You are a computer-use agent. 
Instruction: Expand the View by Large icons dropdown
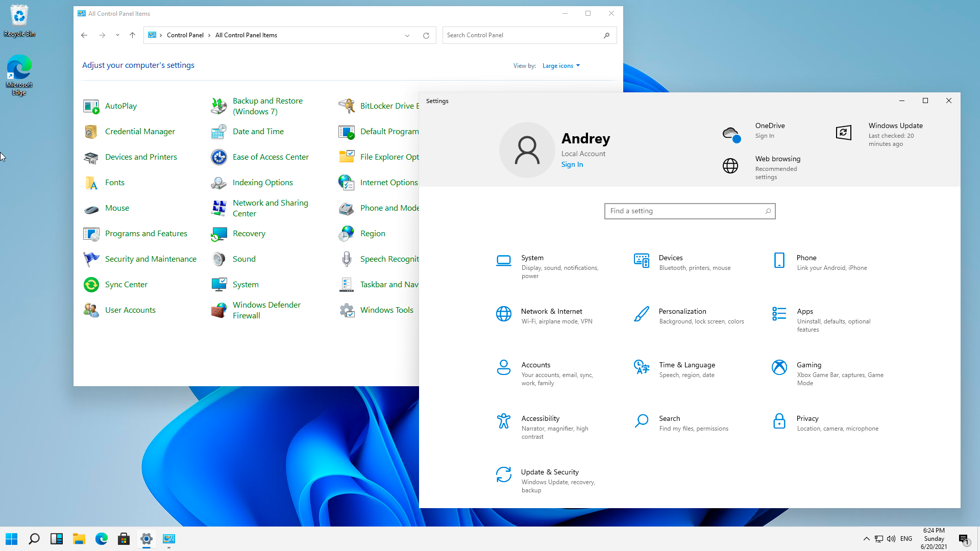coord(561,66)
